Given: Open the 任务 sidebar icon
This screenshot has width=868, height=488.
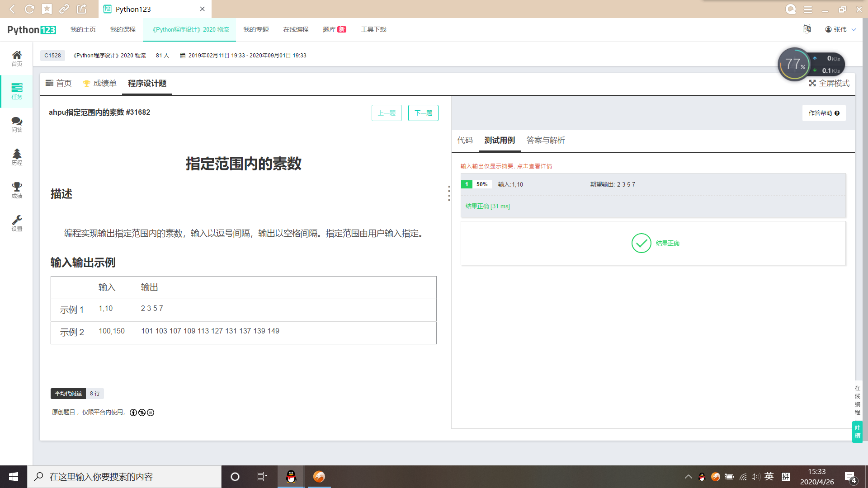Looking at the screenshot, I should pyautogui.click(x=17, y=91).
